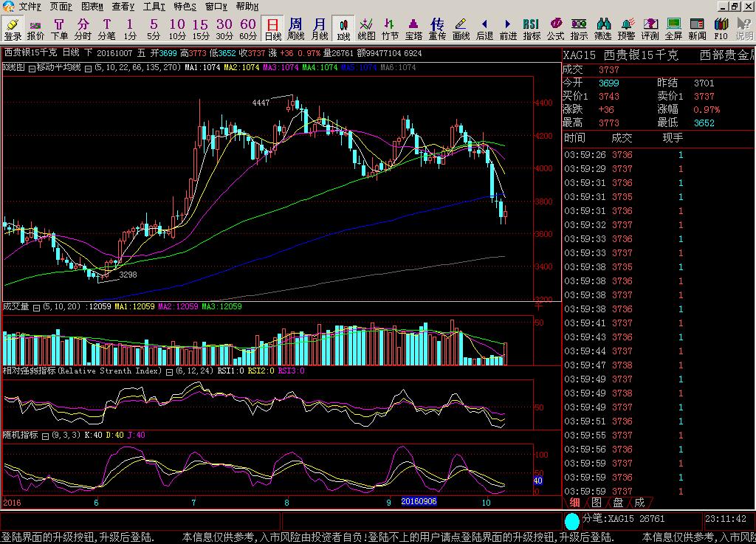Switch to 分时 intraday chart
Image resolution: width=756 pixels, height=544 pixels.
83,29
